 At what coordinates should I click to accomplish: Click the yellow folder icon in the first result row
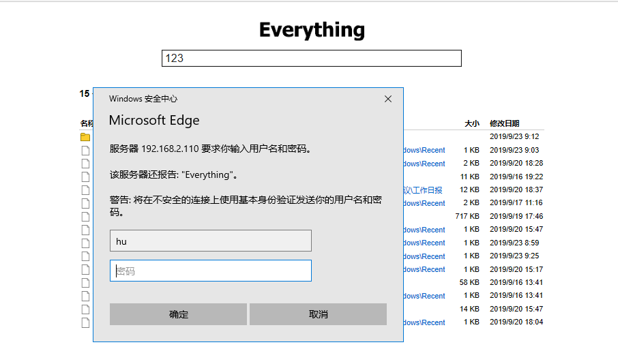coord(85,137)
